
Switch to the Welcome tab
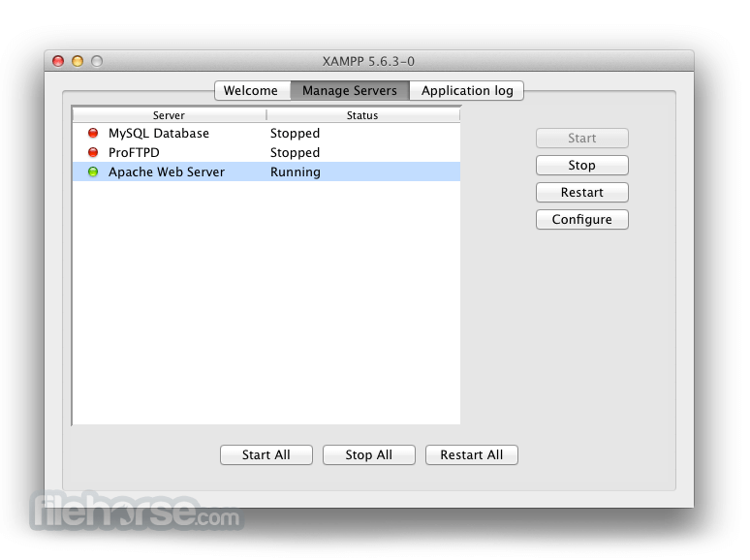pyautogui.click(x=252, y=90)
